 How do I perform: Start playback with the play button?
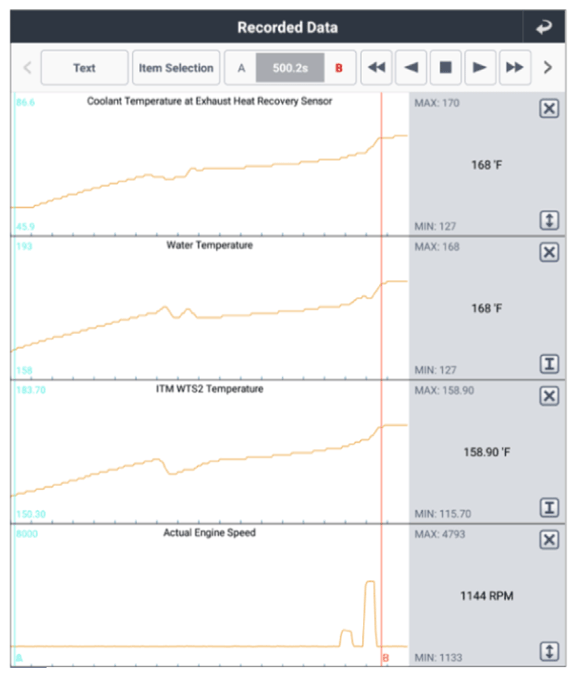point(480,67)
